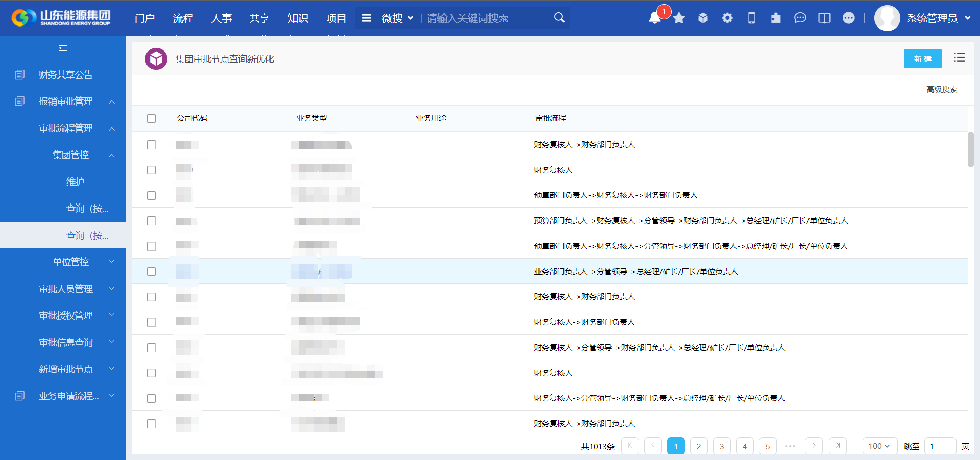Check the row with 财务复核人 only, second row
This screenshot has width=980, height=460.
tap(151, 170)
